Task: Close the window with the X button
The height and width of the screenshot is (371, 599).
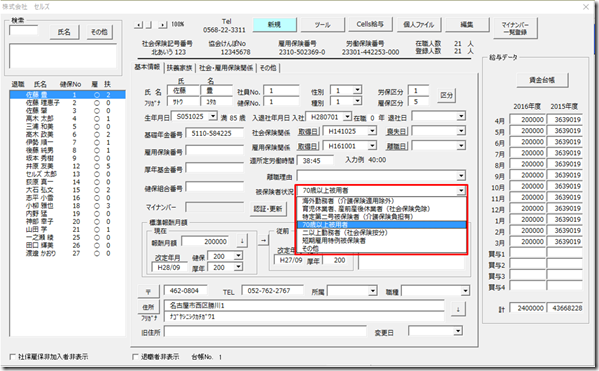Action: pos(586,7)
